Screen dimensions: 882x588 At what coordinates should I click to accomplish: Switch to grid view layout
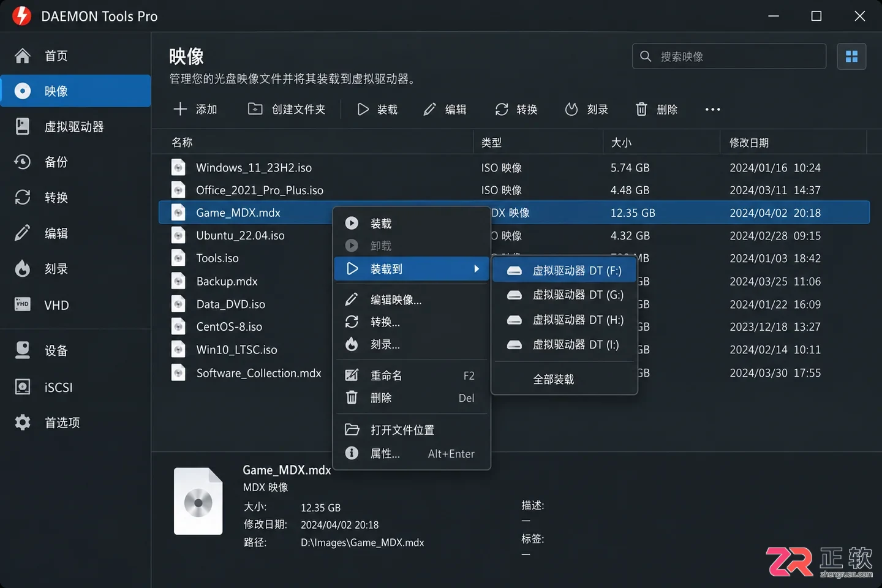(851, 56)
